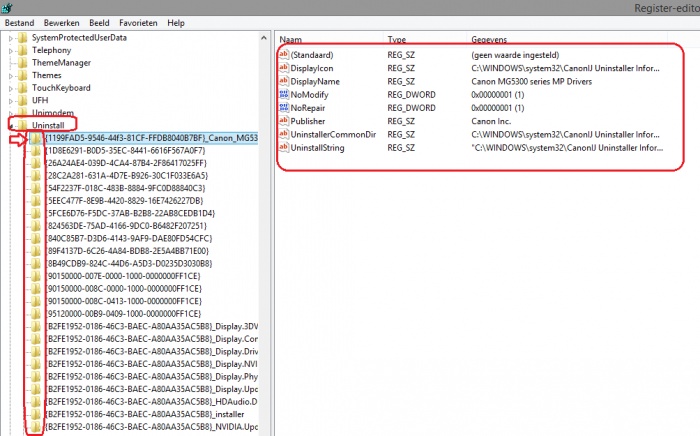Screen dimensions: 700x436
Task: Click the ThemeManager folder icon
Action: [x=23, y=62]
